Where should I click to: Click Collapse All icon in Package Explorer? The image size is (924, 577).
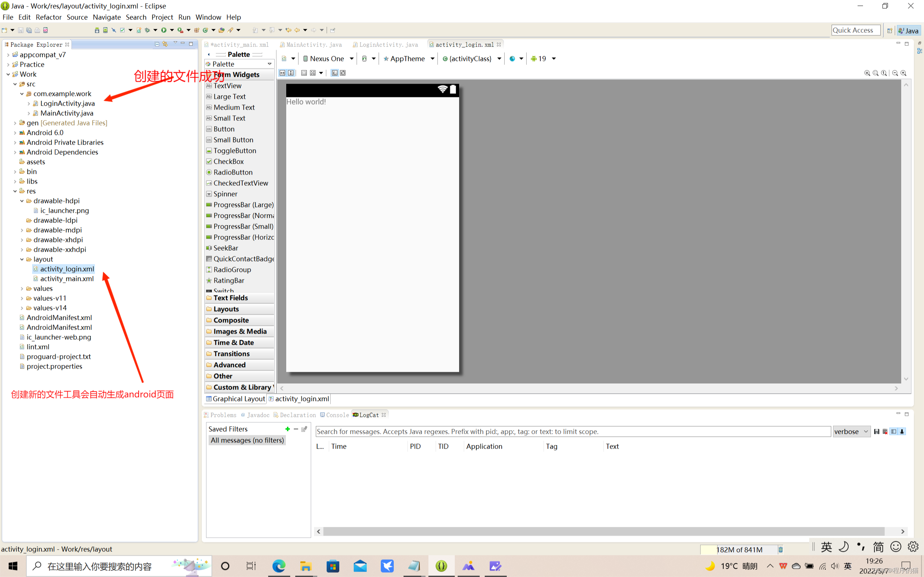[157, 44]
